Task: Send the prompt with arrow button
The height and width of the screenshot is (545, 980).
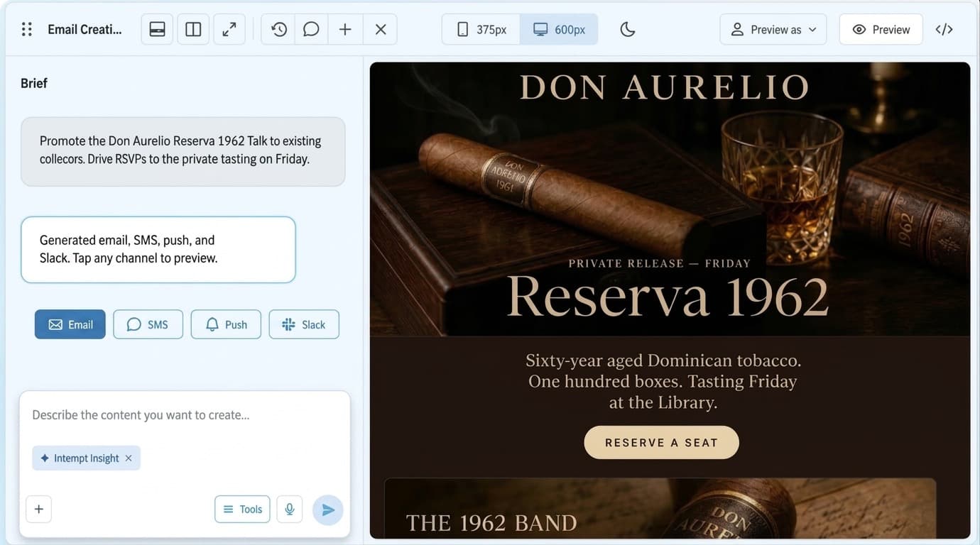Action: (x=328, y=510)
